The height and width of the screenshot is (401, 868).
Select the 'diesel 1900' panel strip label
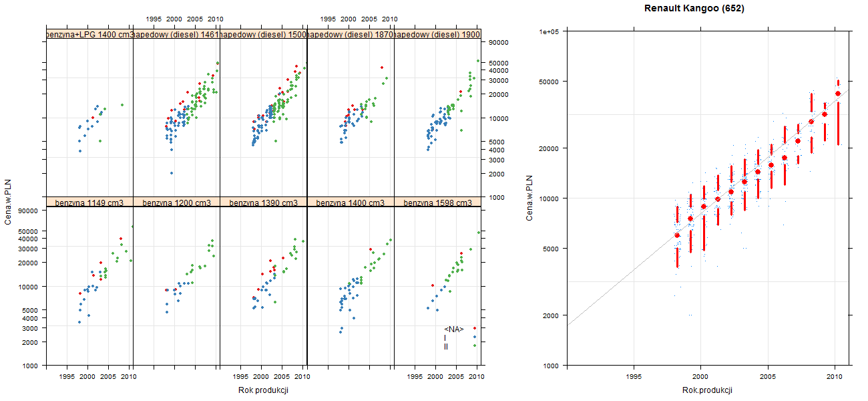(x=437, y=34)
